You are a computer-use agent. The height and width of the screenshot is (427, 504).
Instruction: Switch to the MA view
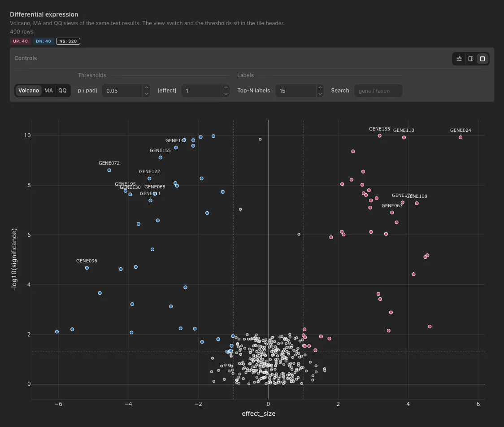[x=48, y=91]
